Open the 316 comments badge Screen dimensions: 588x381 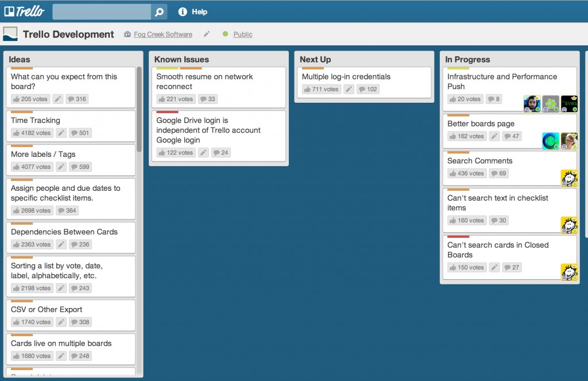coord(77,99)
